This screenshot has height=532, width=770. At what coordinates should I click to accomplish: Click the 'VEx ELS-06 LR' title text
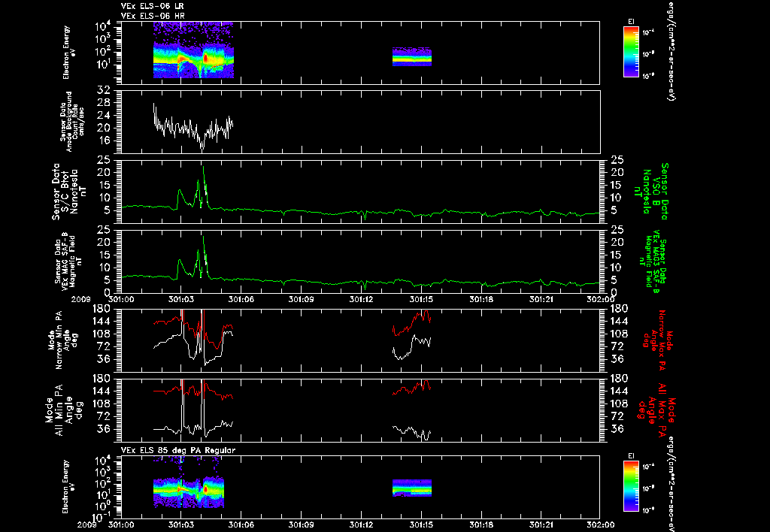pos(152,6)
